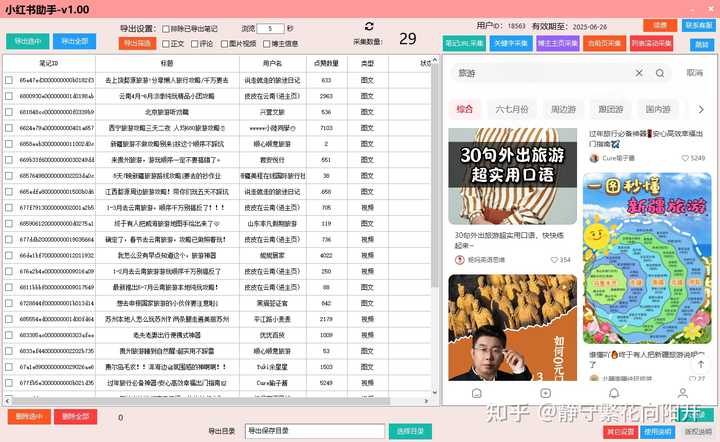Image resolution: width=720 pixels, height=442 pixels.
Task: Like the post showing 5249 likes
Action: pos(685,158)
